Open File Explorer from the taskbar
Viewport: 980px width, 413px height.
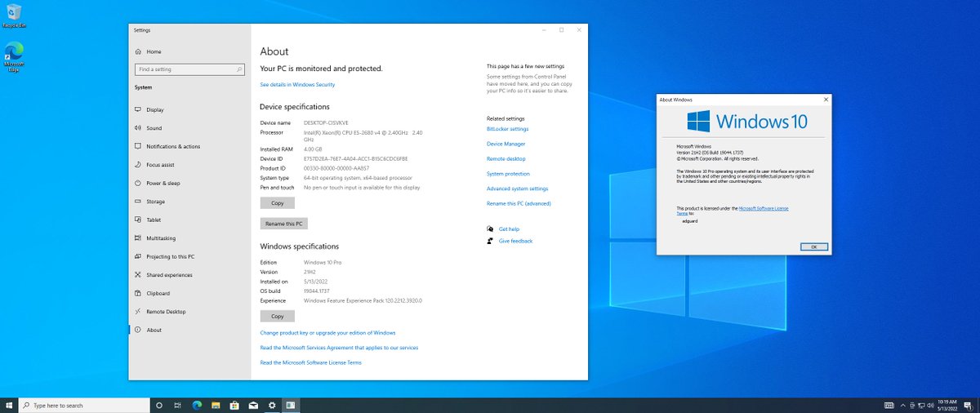pyautogui.click(x=216, y=405)
